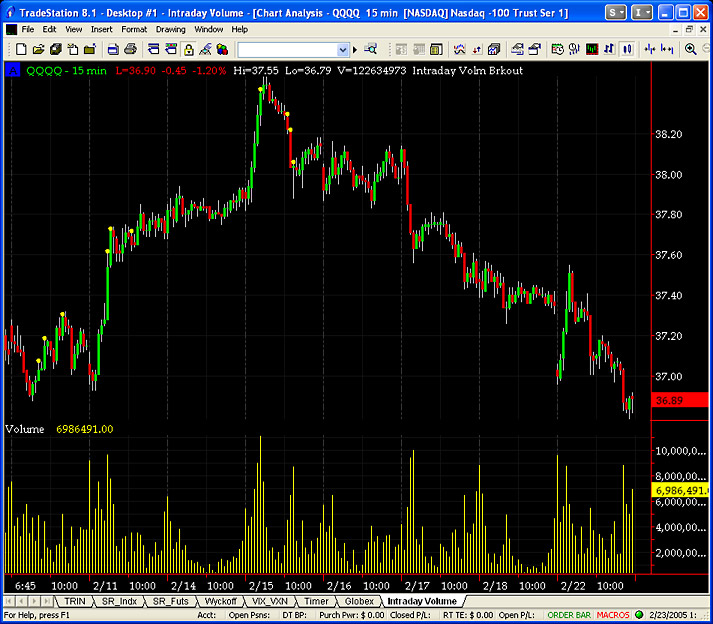713x624 pixels.
Task: Click the pencil drawing tools icon
Action: (206, 49)
